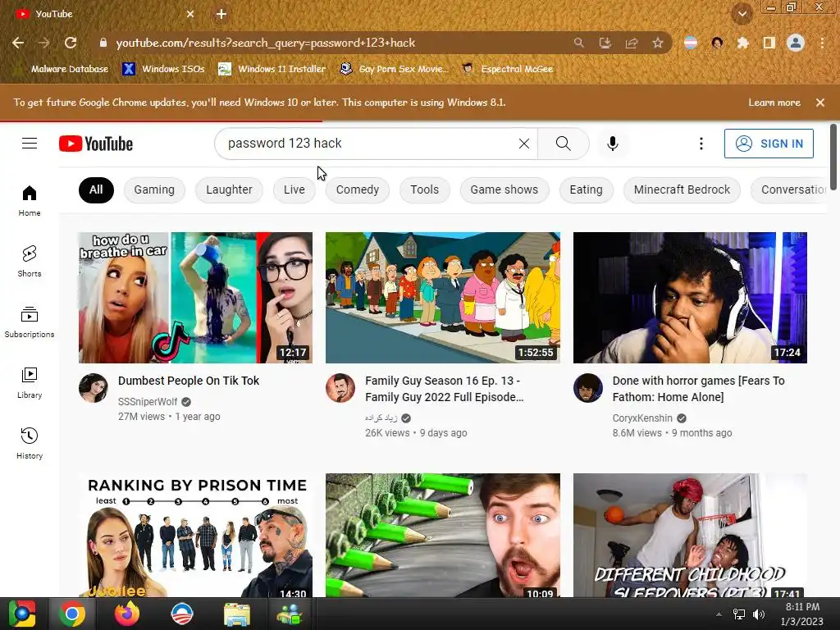Click the install/download icon in address bar
The width and height of the screenshot is (840, 630).
605,43
